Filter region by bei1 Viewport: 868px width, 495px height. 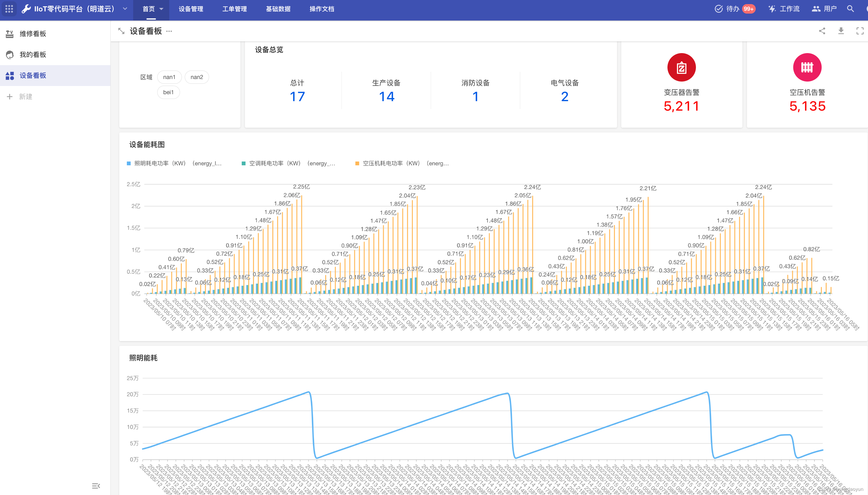tap(168, 92)
